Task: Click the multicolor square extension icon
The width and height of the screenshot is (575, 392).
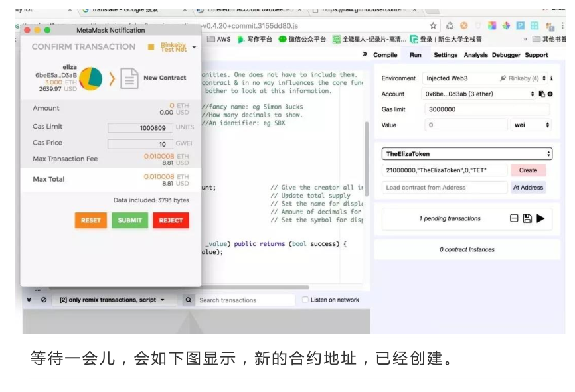Action: pyautogui.click(x=492, y=26)
